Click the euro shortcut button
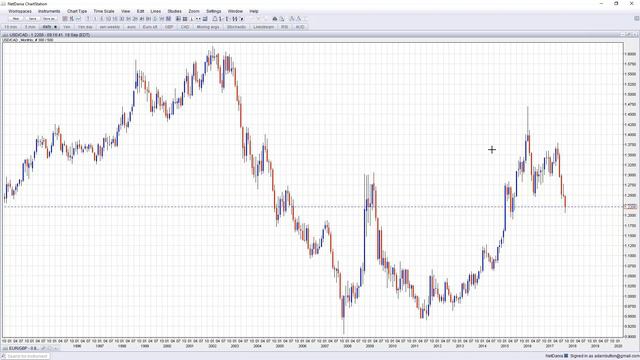The width and height of the screenshot is (640, 360). pyautogui.click(x=131, y=27)
